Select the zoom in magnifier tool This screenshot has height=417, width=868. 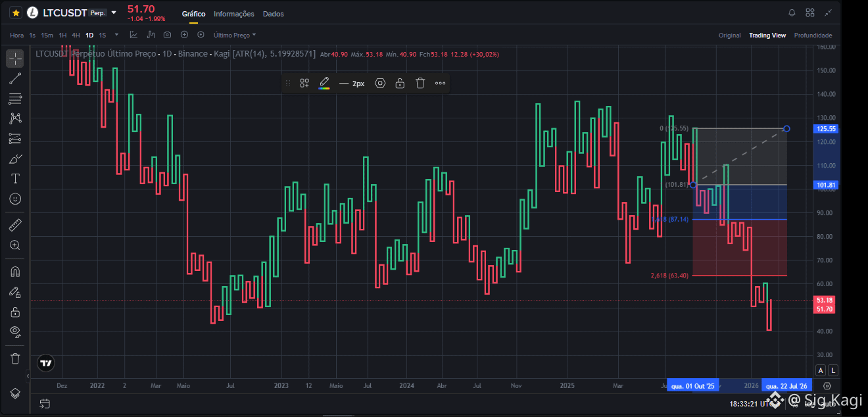click(x=15, y=245)
